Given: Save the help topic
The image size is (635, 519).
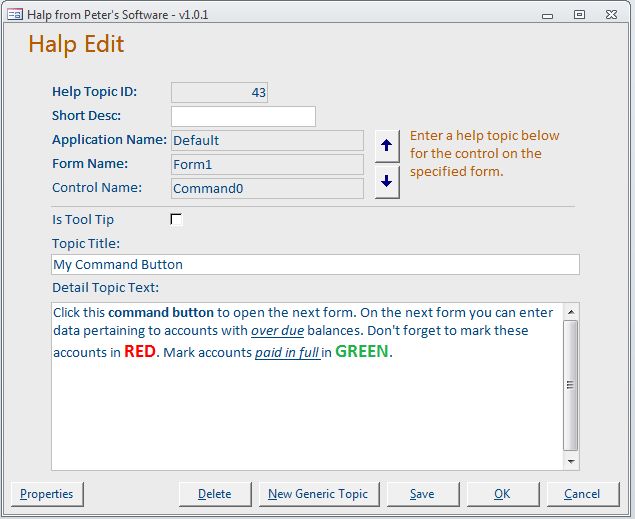Looking at the screenshot, I should (423, 494).
